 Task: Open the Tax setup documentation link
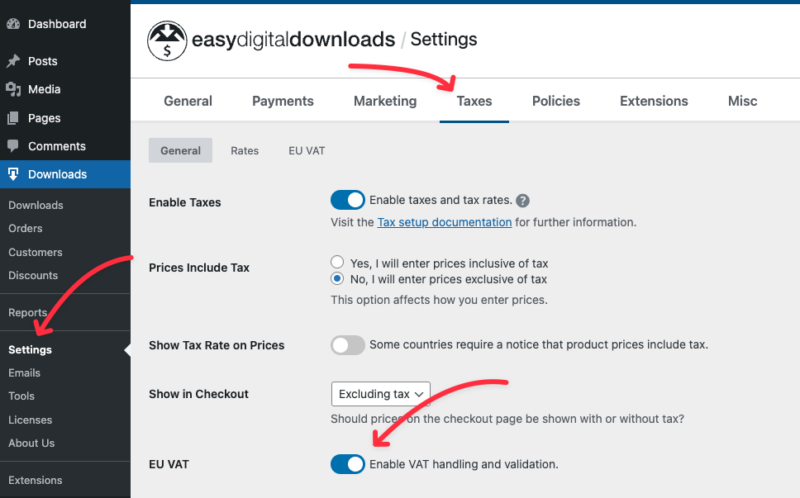click(x=445, y=222)
